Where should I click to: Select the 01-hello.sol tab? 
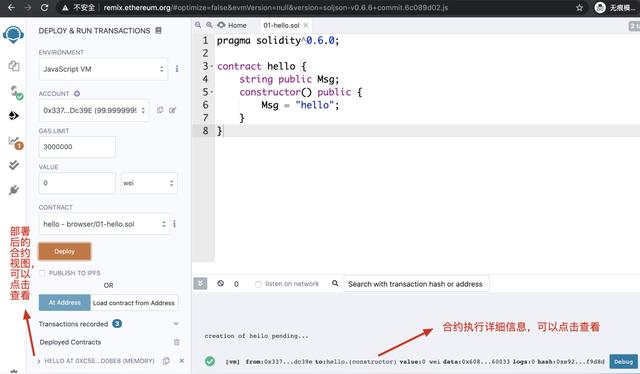click(x=281, y=25)
